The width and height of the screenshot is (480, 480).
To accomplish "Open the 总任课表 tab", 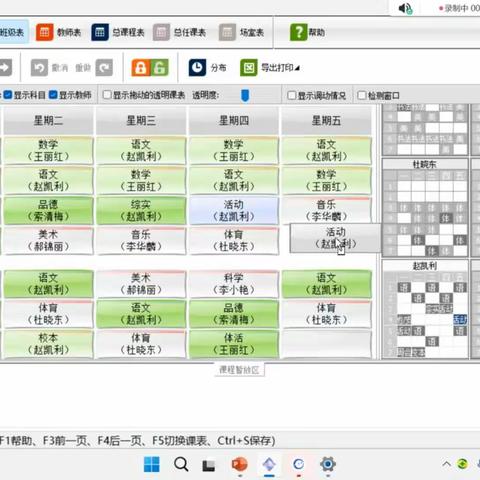I will [180, 32].
